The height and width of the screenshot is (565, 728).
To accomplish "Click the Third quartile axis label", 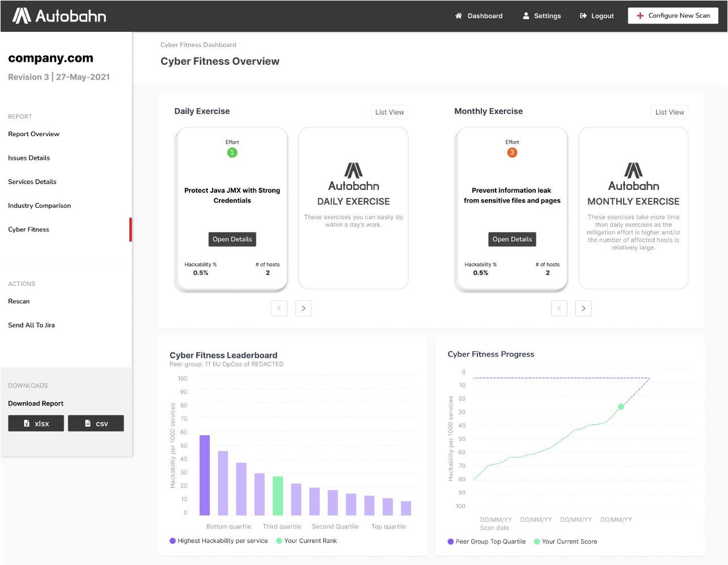I will (x=282, y=527).
